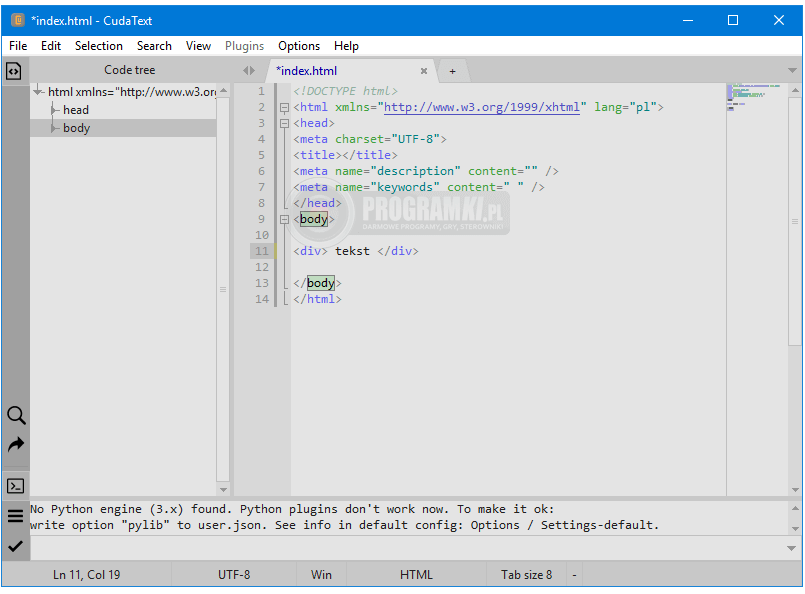
Task: Fold the head block at line 3
Action: (x=284, y=124)
